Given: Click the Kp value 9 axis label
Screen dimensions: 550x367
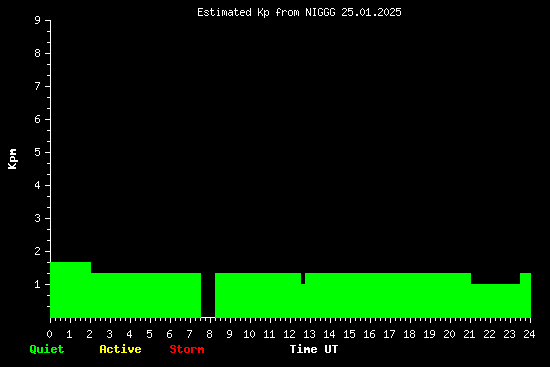Looking at the screenshot, I should [38, 20].
